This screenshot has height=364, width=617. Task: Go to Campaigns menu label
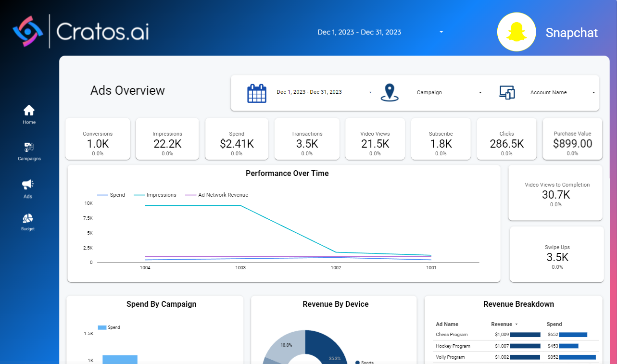point(29,159)
